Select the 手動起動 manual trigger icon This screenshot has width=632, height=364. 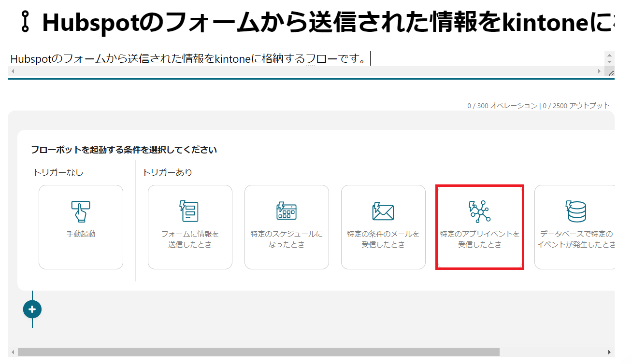point(81,211)
